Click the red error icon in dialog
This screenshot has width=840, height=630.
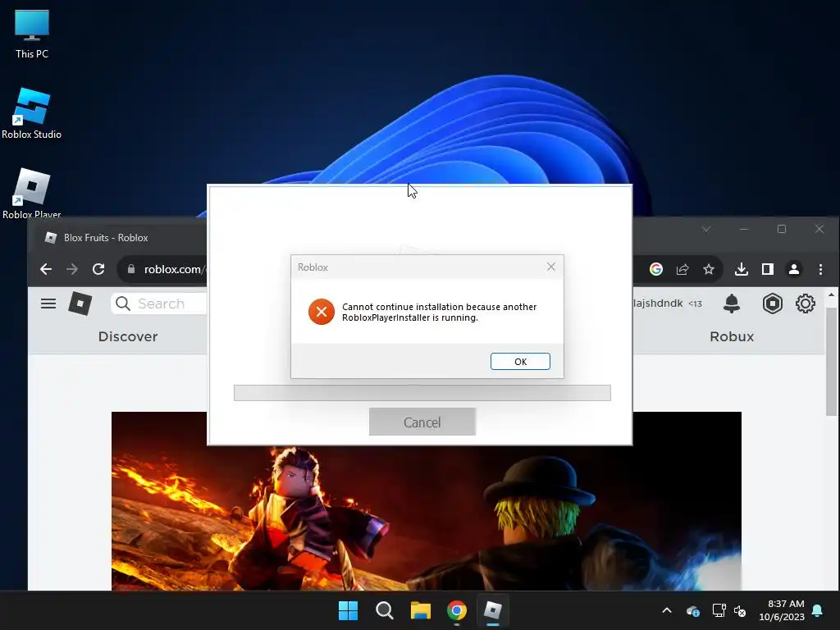pyautogui.click(x=322, y=312)
